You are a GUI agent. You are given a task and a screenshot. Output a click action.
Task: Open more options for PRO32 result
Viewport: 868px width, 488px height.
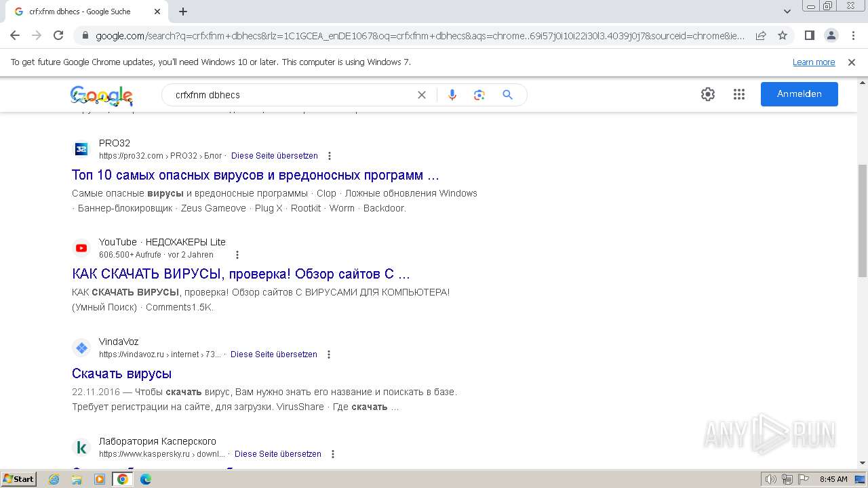click(x=330, y=156)
